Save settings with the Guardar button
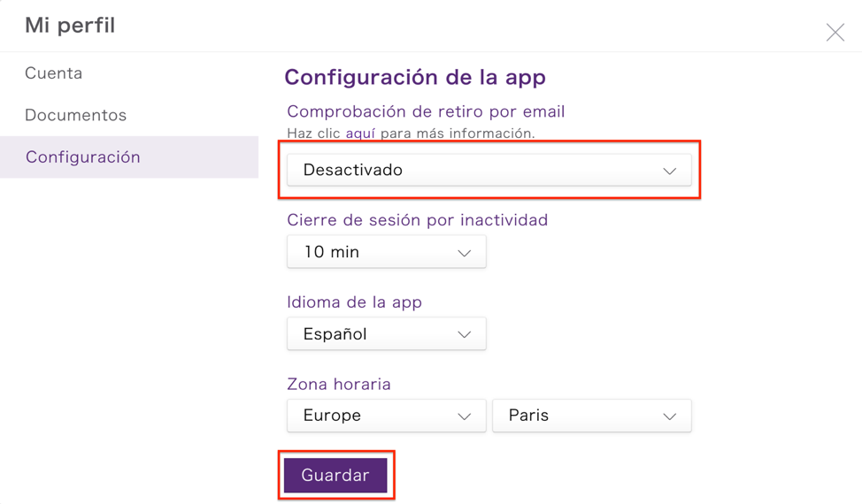This screenshot has width=862, height=504. tap(335, 475)
